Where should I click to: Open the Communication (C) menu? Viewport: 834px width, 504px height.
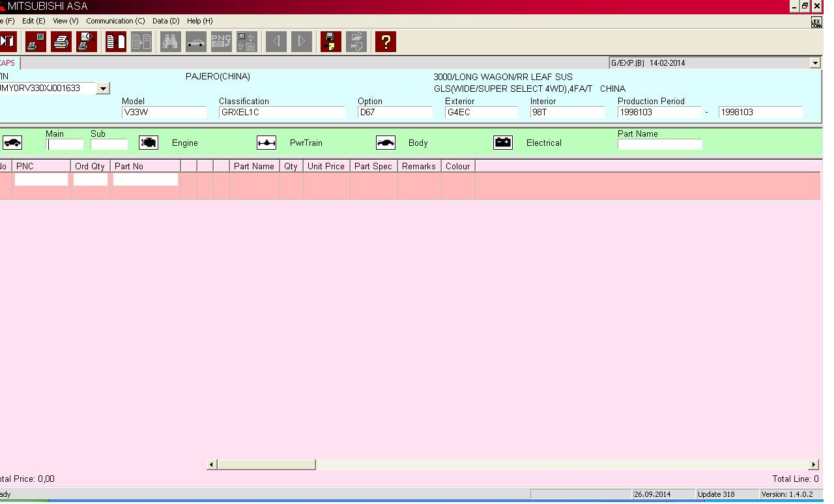pyautogui.click(x=115, y=21)
